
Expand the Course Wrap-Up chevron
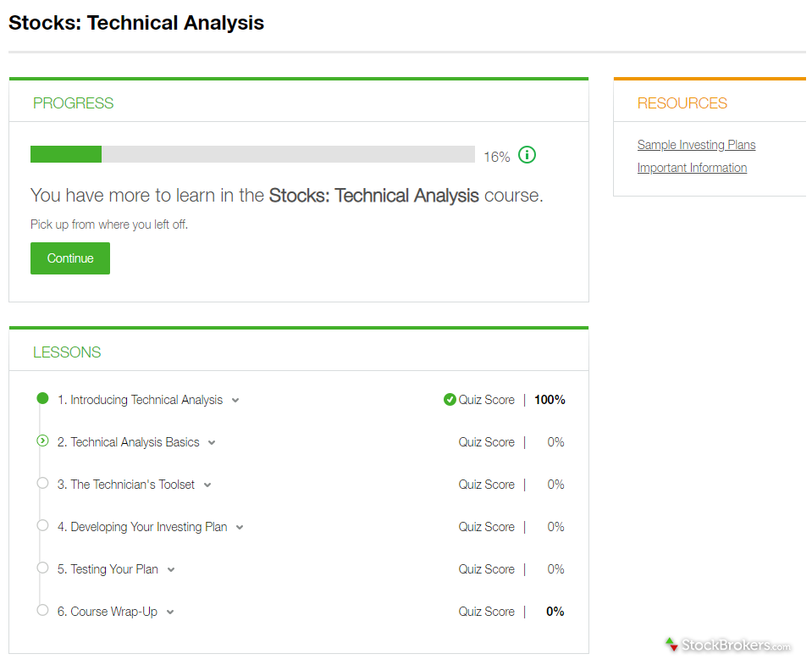click(x=170, y=612)
